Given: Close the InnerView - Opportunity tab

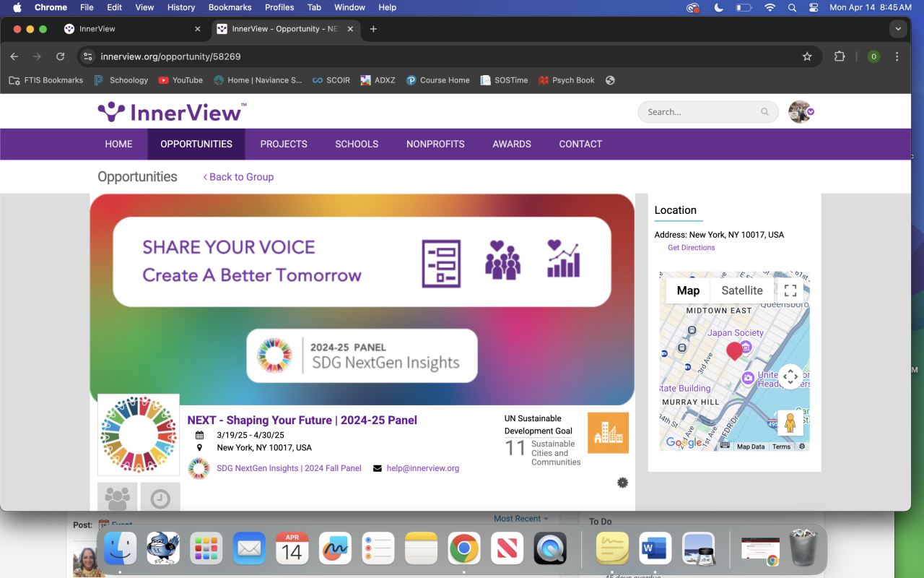Looking at the screenshot, I should pyautogui.click(x=351, y=29).
